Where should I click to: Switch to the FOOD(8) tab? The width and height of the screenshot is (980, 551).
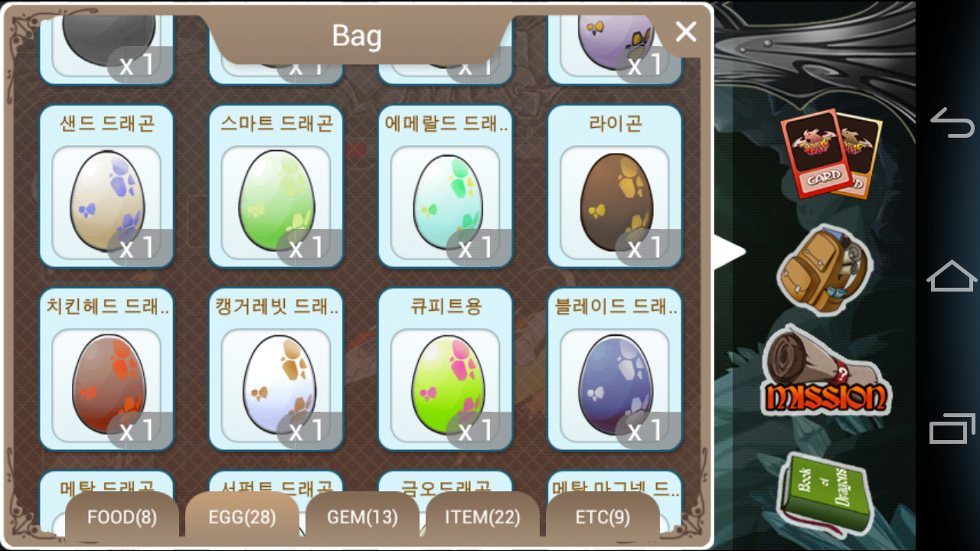pos(122,517)
